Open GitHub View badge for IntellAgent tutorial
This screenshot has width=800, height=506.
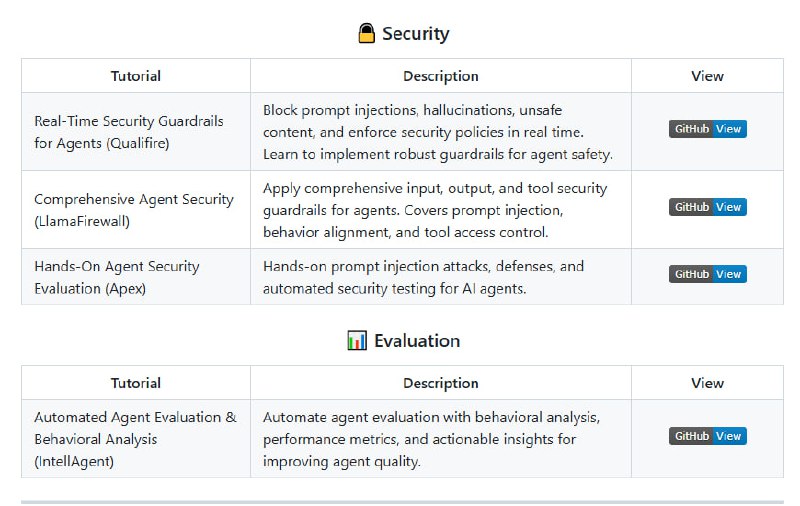point(707,436)
